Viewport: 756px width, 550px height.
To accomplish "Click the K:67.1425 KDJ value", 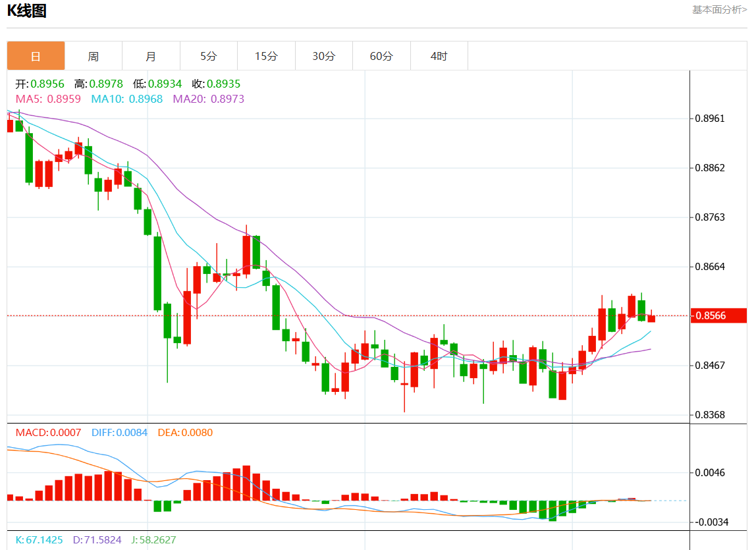I will (x=39, y=540).
